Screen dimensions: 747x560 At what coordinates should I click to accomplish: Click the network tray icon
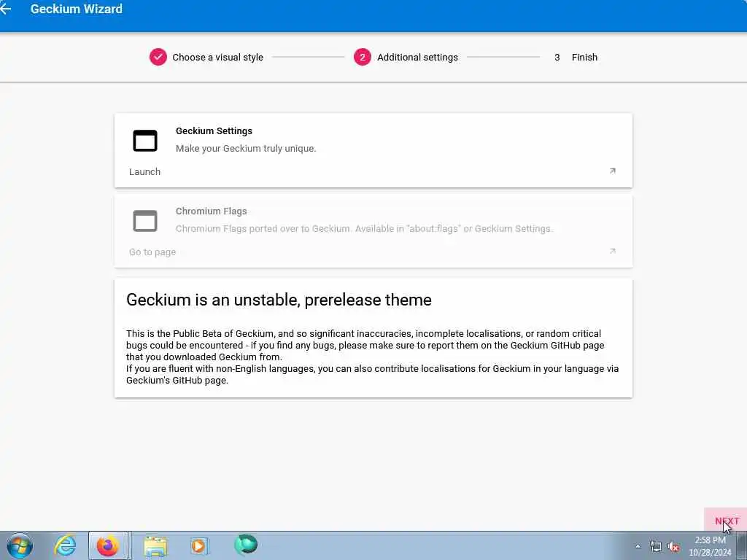click(656, 547)
